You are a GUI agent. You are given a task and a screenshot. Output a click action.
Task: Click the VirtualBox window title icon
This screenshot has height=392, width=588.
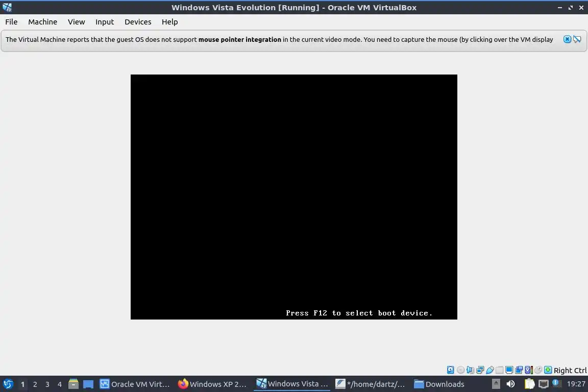(x=7, y=8)
